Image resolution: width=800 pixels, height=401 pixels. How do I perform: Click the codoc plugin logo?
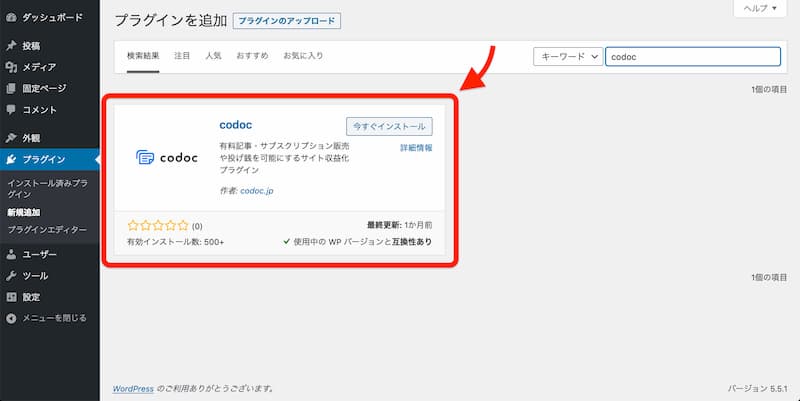coord(167,158)
